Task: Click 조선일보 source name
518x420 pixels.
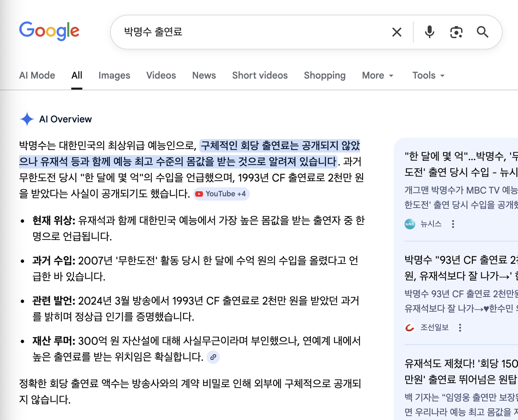Action: coord(434,328)
